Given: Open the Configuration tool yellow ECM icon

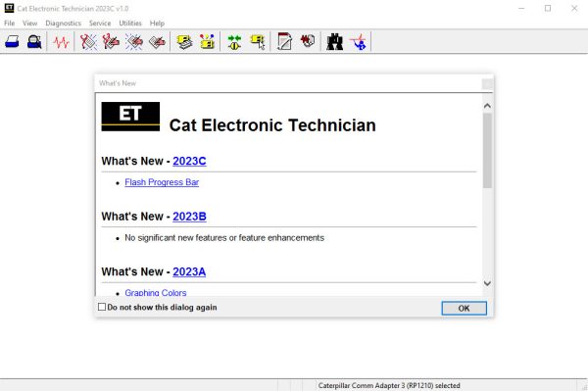Looking at the screenshot, I should tap(207, 41).
